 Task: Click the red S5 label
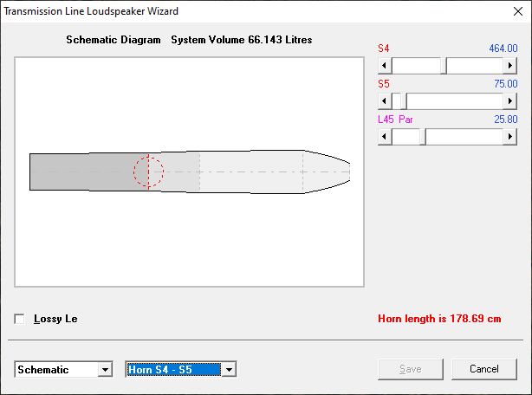tap(384, 84)
